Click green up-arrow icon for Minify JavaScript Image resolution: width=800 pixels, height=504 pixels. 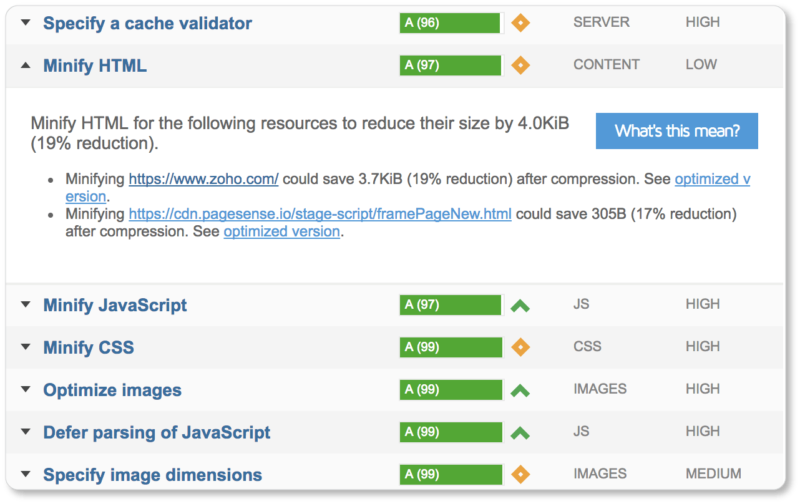pyautogui.click(x=520, y=306)
